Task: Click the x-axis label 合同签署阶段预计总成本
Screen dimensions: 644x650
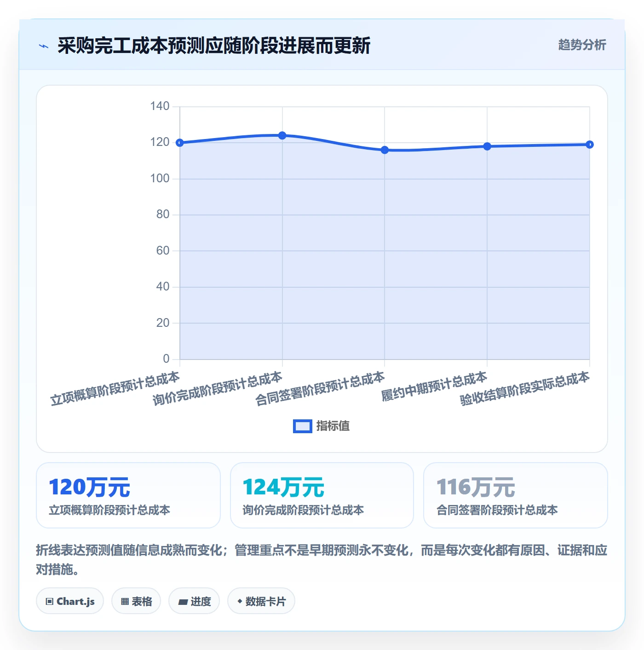Action: coord(320,389)
